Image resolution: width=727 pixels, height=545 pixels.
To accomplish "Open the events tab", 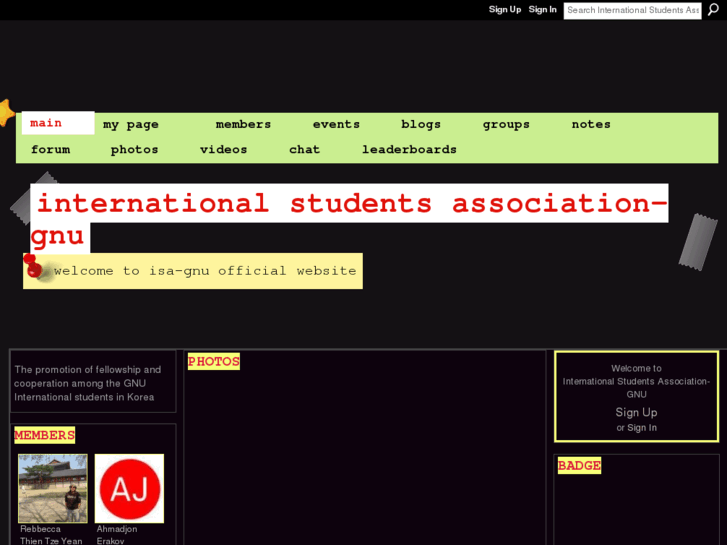I will 336,124.
